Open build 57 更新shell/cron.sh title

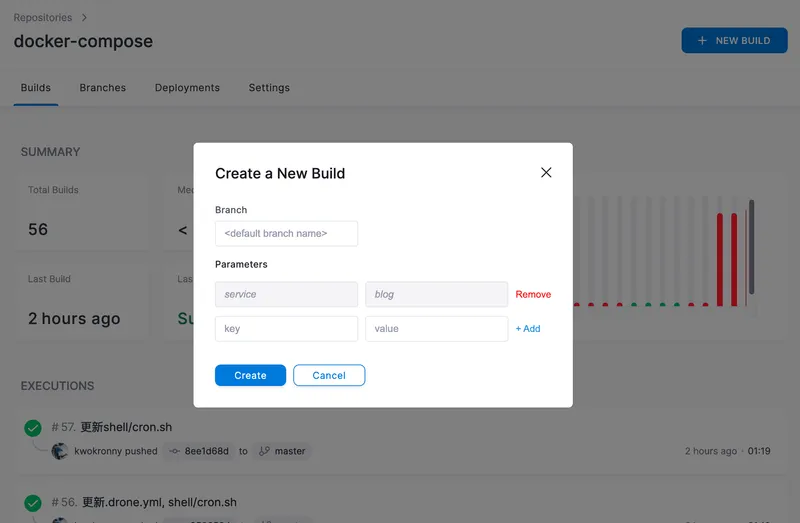144,428
